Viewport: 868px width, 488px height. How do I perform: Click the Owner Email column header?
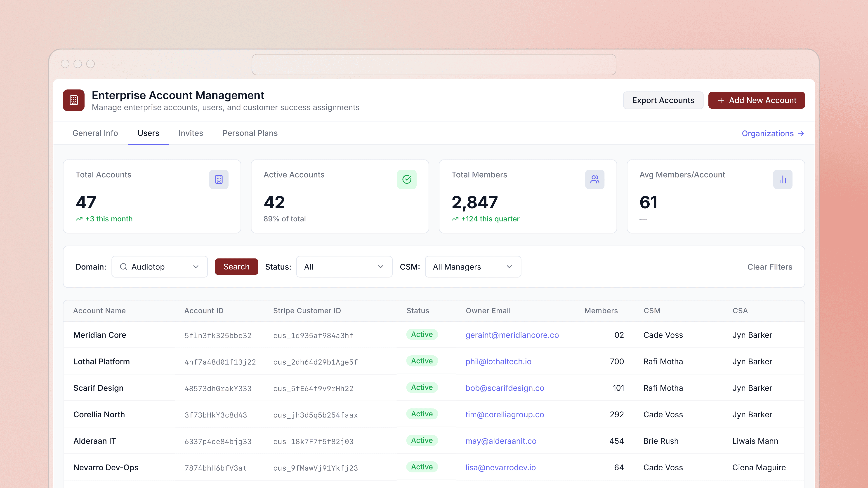(488, 310)
